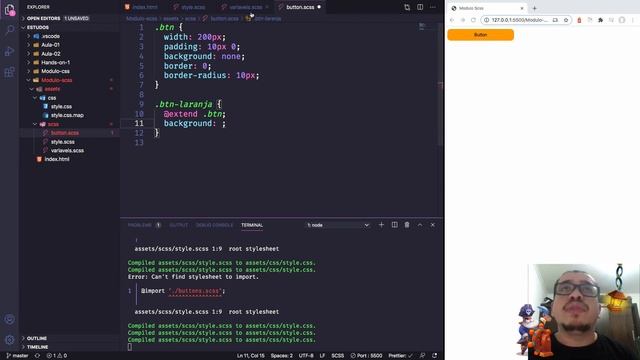Change language mode SCSS in status bar
This screenshot has height=360, width=640.
pyautogui.click(x=338, y=356)
